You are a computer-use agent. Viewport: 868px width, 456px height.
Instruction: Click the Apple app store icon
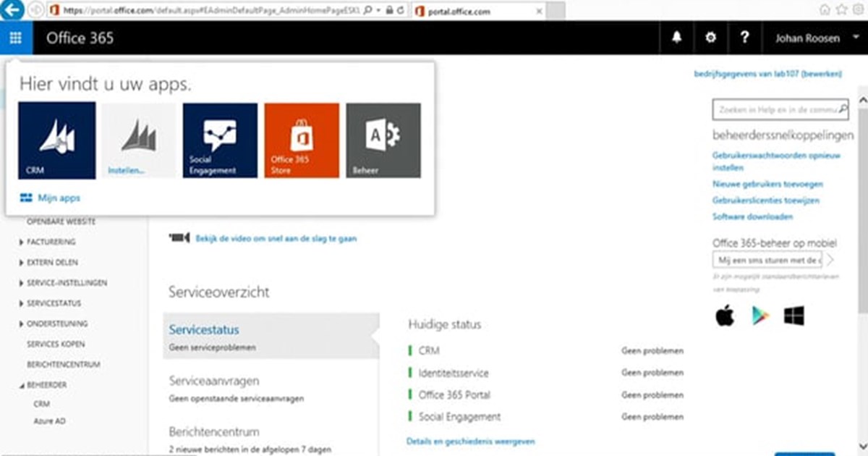[x=724, y=316]
